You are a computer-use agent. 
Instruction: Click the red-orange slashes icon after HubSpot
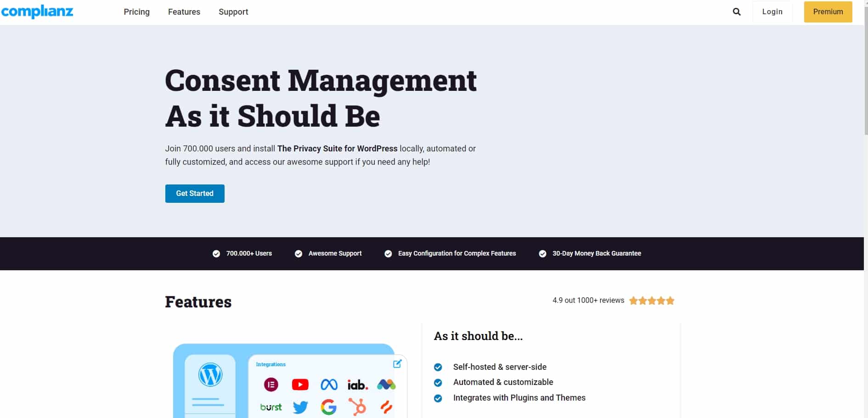click(x=386, y=407)
